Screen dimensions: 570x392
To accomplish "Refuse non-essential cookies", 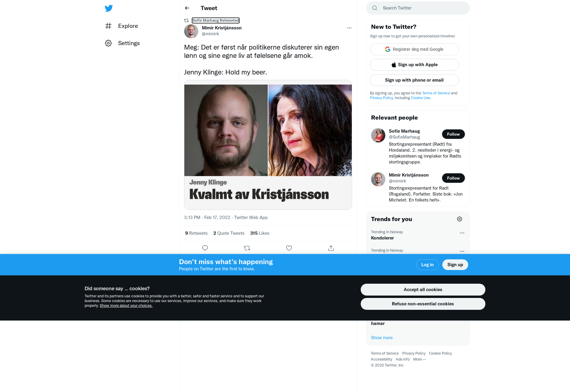I will click(423, 304).
